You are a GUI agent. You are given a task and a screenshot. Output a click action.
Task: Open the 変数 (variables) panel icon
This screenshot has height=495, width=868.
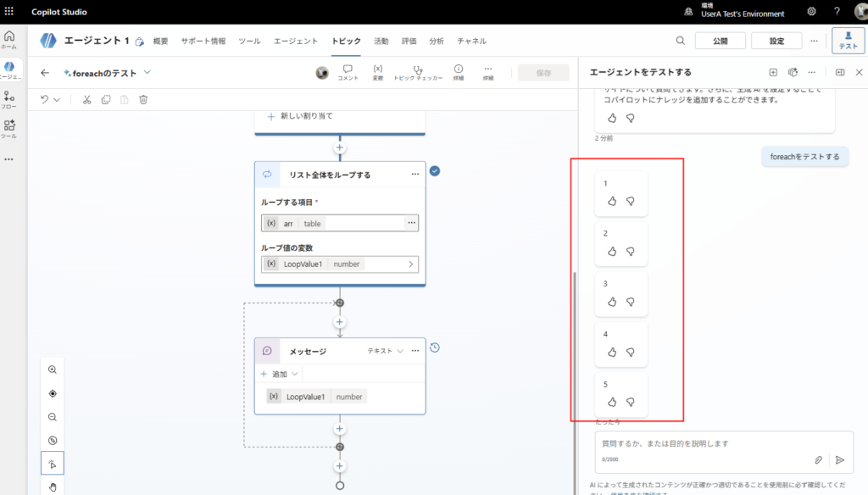[378, 71]
